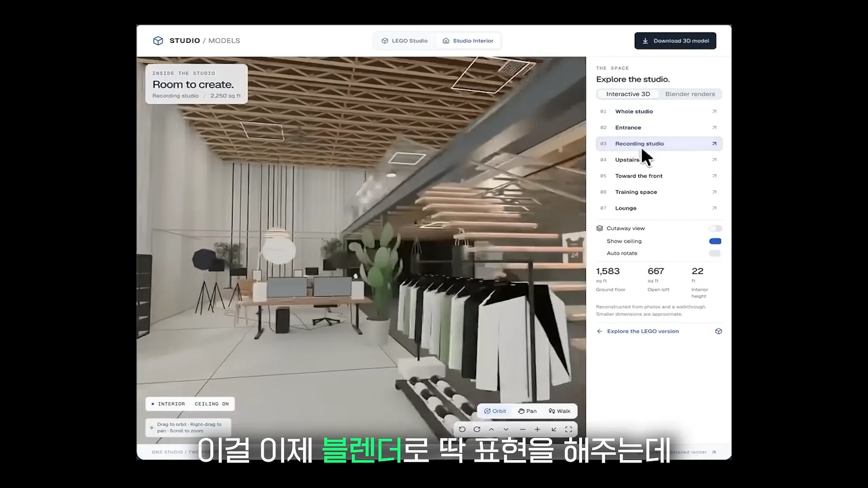The width and height of the screenshot is (868, 488).
Task: Open Explore the LEGO version link
Action: [642, 331]
